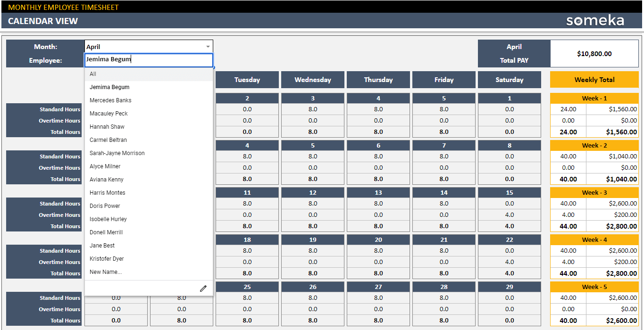This screenshot has width=644, height=330.
Task: Click the CALENDAR VIEW title bar
Action: [42, 21]
